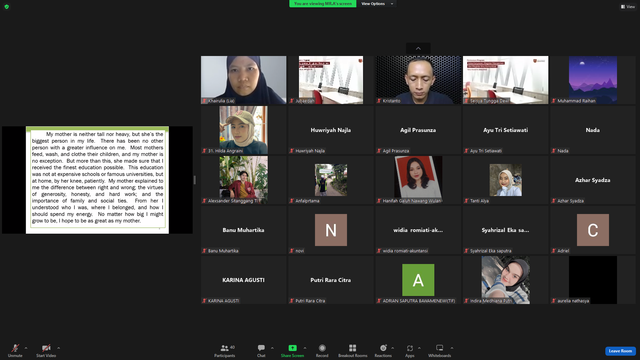Click muted mic icon on Tanti Alya's label
This screenshot has width=640, height=360.
(467, 201)
